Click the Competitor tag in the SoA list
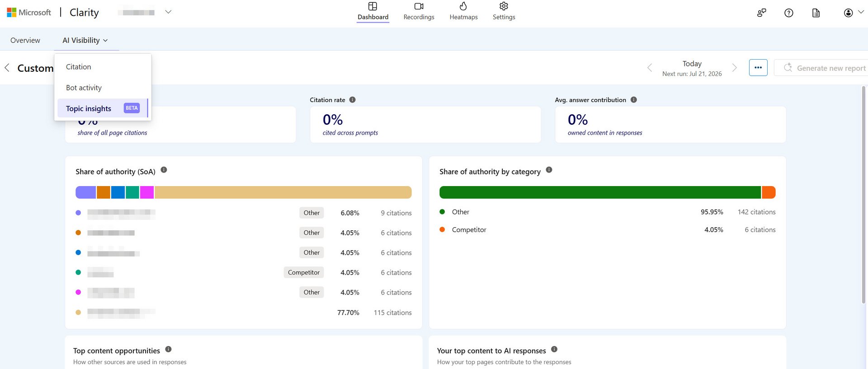This screenshot has width=868, height=369. pyautogui.click(x=304, y=272)
